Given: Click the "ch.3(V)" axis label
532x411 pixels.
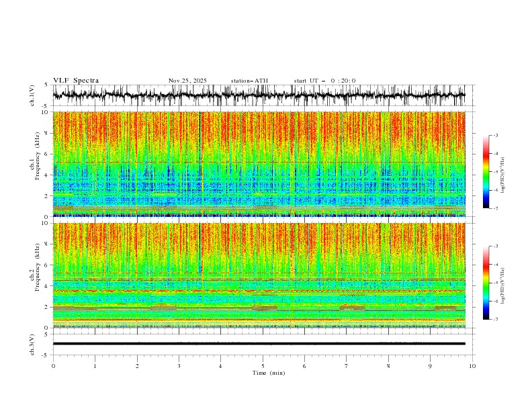Looking at the screenshot, I should coord(32,345).
